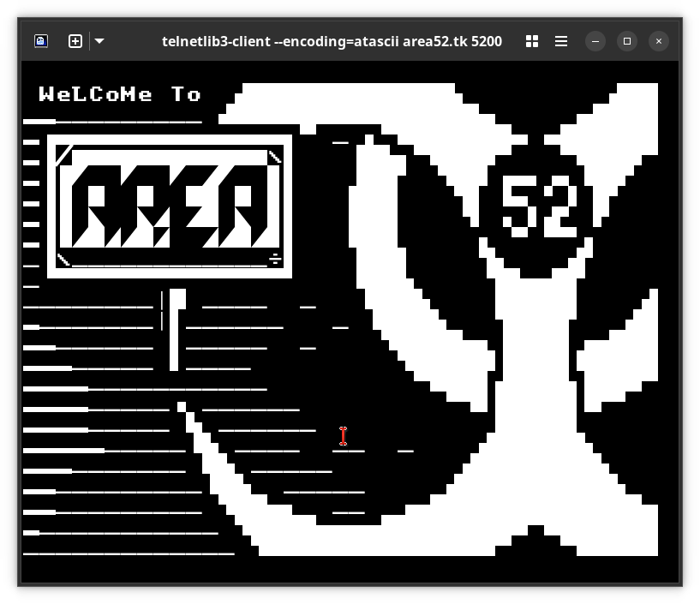The height and width of the screenshot is (604, 700).
Task: Click the terminal app icon in header bar
Action: (41, 41)
